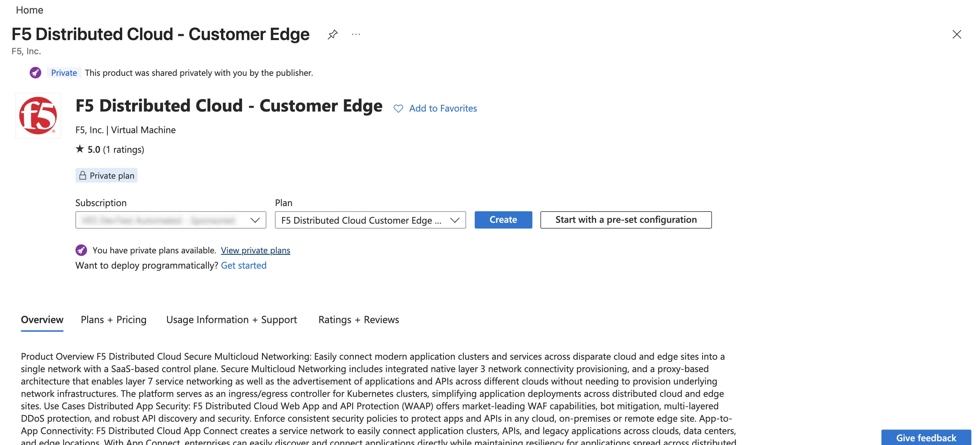The height and width of the screenshot is (445, 980).
Task: Click the star rating icon
Action: [80, 149]
